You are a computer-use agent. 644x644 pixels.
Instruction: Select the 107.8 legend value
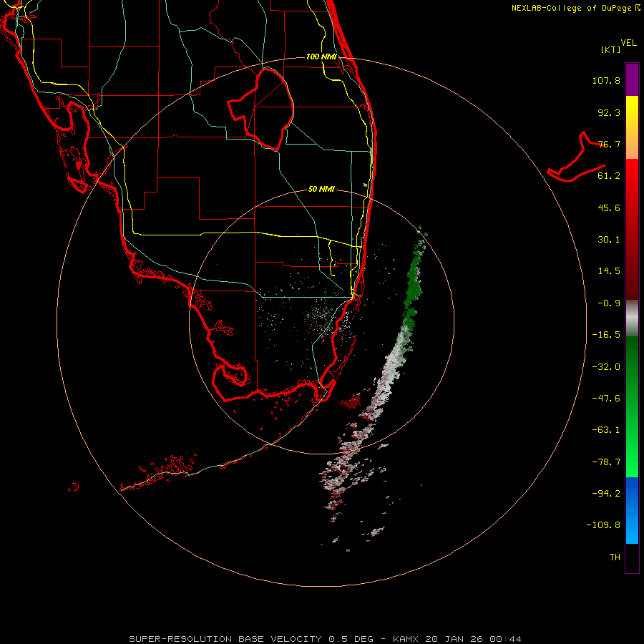point(606,80)
